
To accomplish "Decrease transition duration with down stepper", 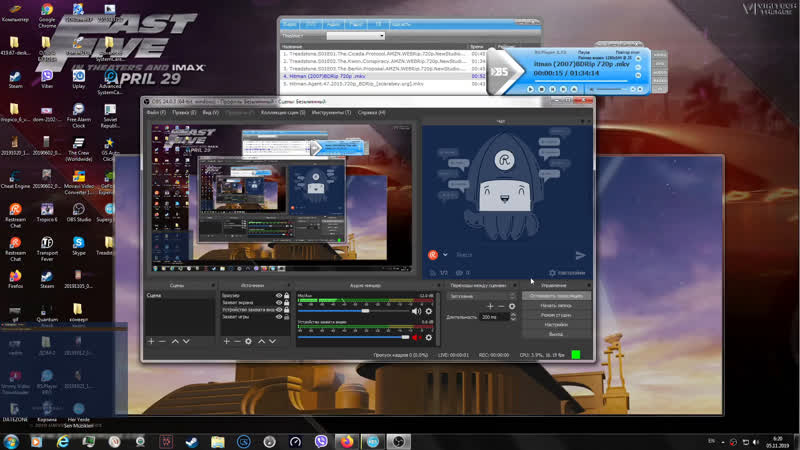I will coord(513,319).
